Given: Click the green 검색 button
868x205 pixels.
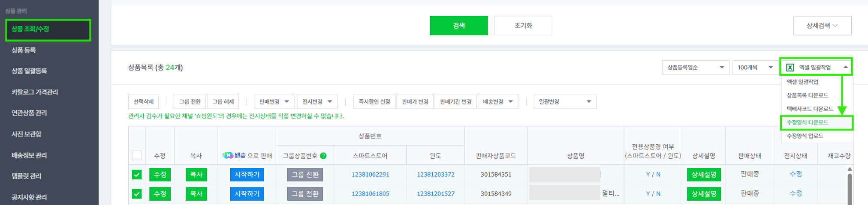Looking at the screenshot, I should pyautogui.click(x=458, y=26).
